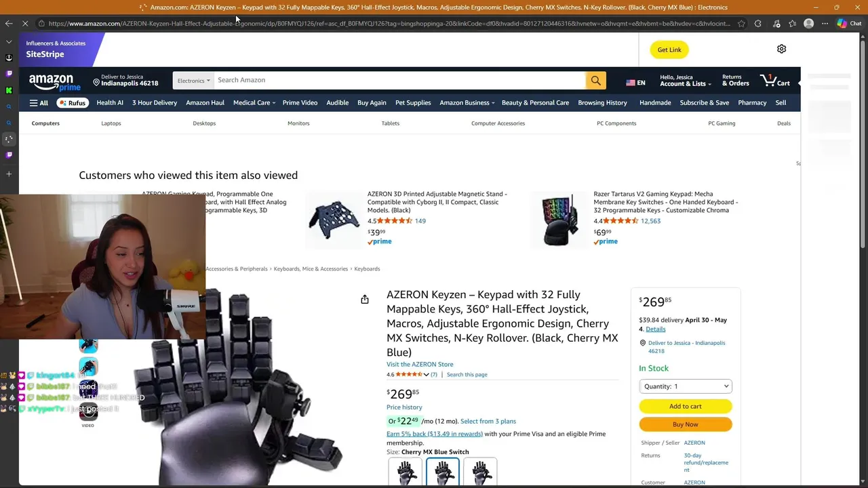Select the third size variant thumbnail

480,472
